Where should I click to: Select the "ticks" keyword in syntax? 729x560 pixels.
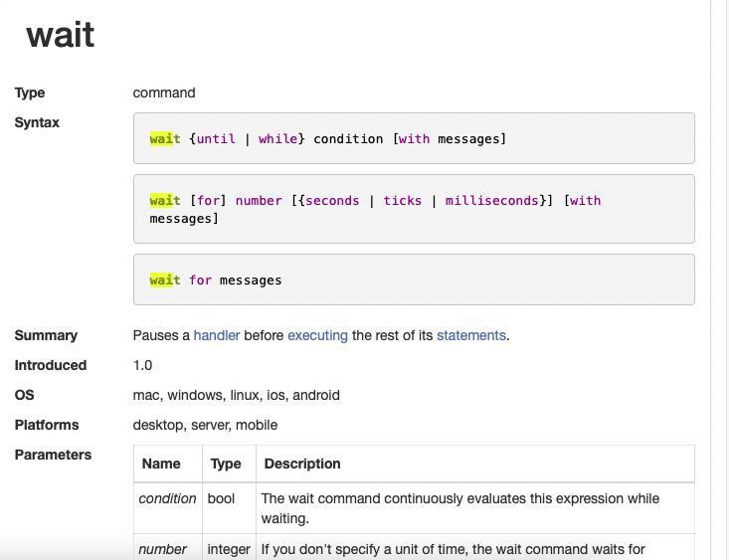point(402,201)
